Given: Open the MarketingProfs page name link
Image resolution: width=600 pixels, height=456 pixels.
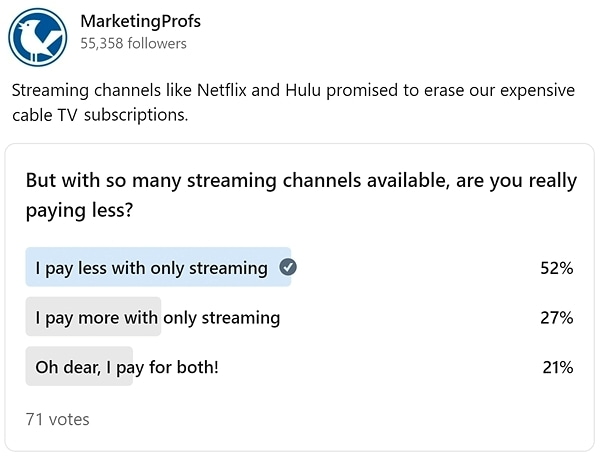Looking at the screenshot, I should pyautogui.click(x=140, y=21).
